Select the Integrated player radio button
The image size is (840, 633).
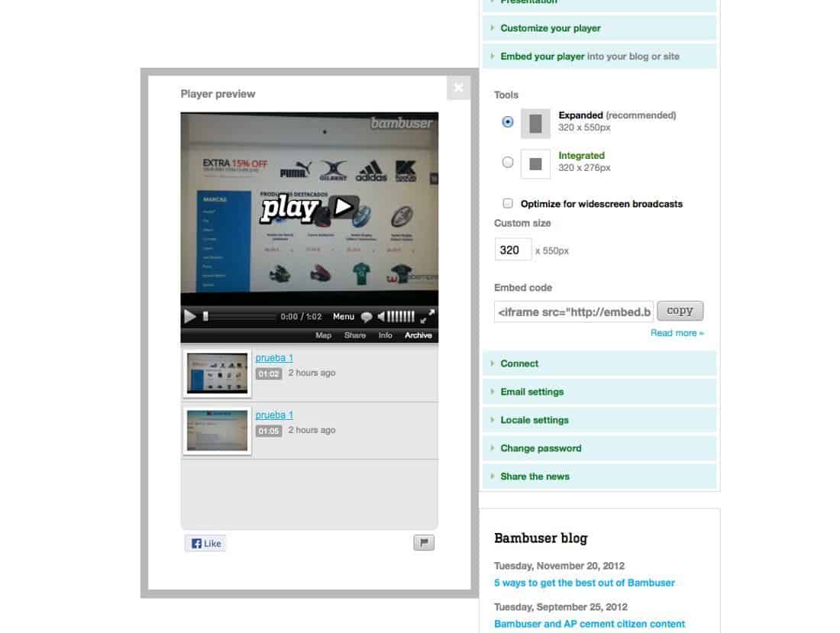coord(507,162)
